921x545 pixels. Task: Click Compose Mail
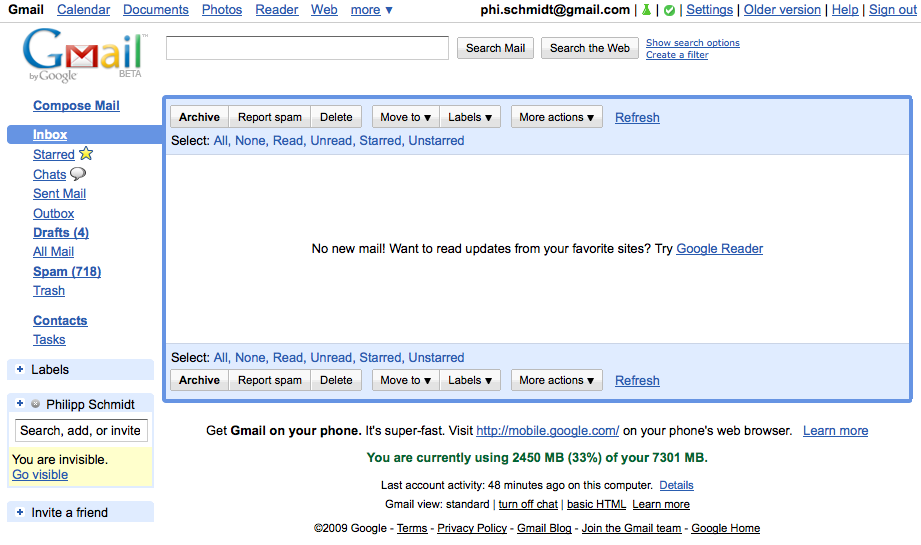[x=76, y=106]
